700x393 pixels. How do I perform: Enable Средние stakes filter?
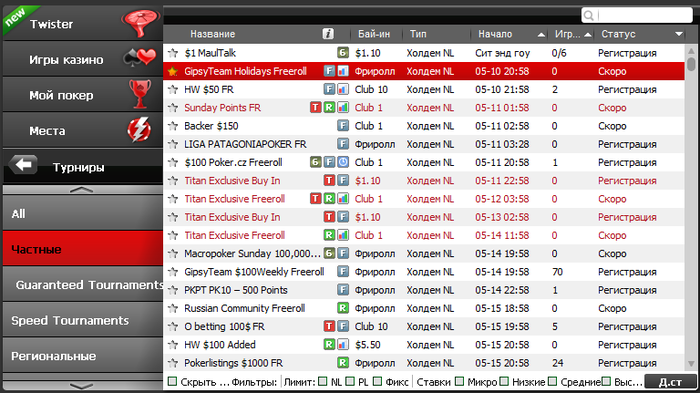pyautogui.click(x=553, y=381)
